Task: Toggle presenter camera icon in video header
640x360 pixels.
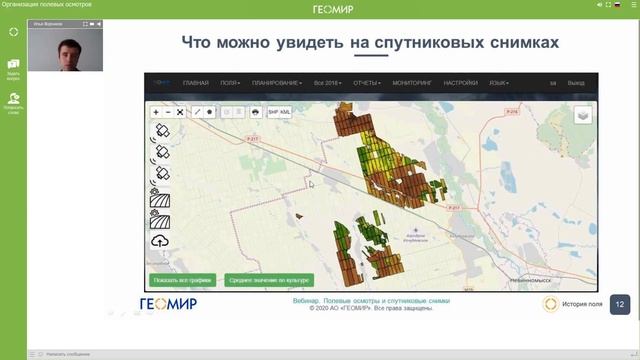Action: pos(92,24)
